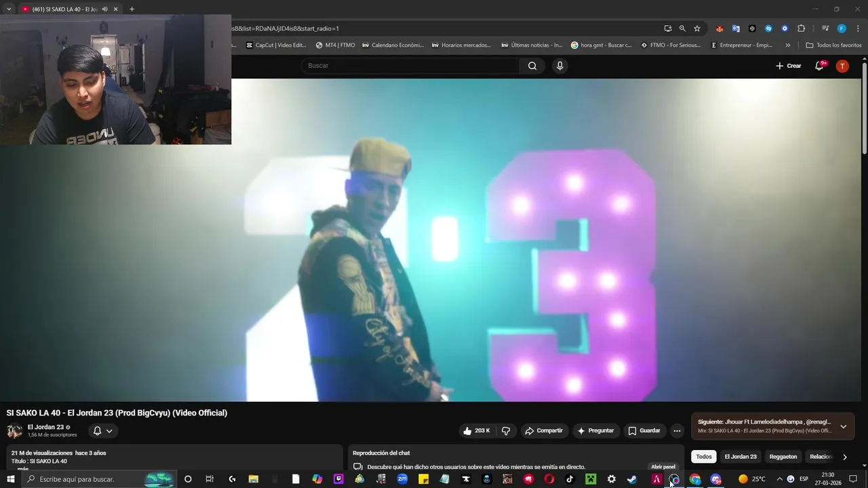Open Chrome extensions puzzle icon

(x=801, y=28)
